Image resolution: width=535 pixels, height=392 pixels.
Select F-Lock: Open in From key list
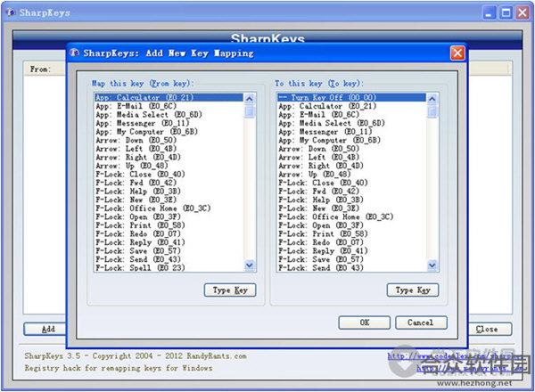click(169, 216)
